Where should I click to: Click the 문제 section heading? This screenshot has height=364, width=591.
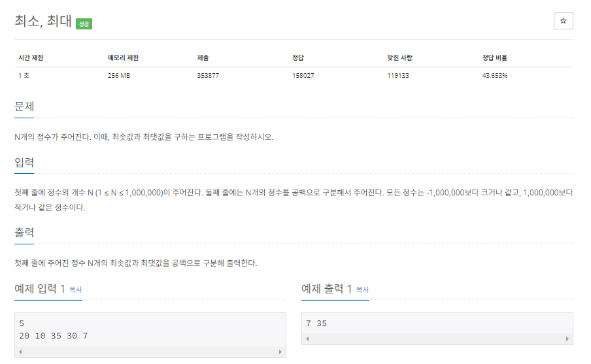click(x=24, y=107)
